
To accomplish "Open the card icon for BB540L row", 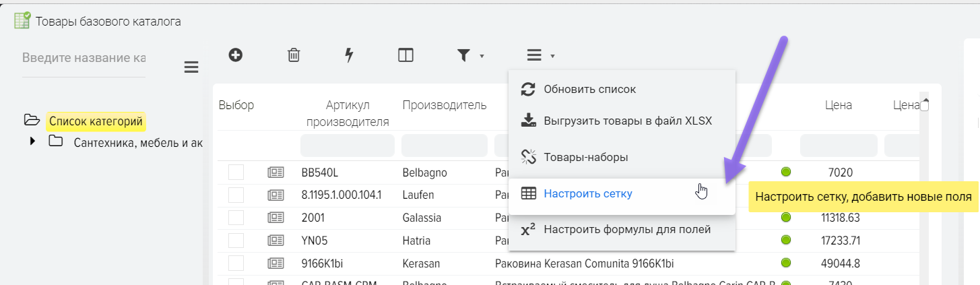I will point(275,172).
